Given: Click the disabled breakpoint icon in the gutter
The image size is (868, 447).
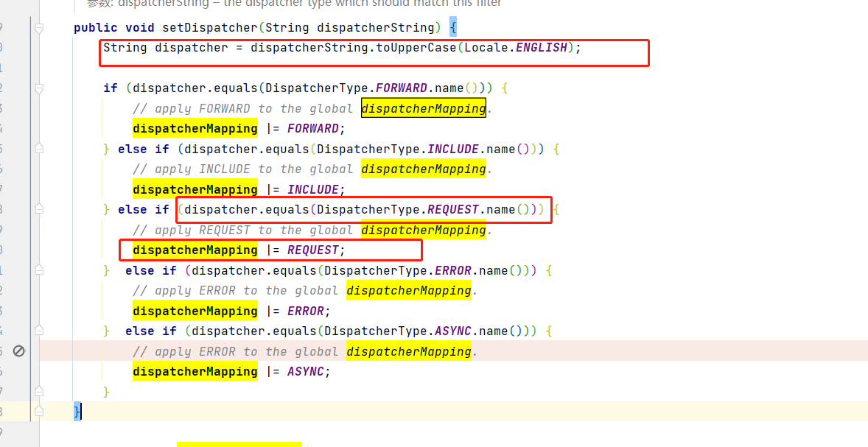Looking at the screenshot, I should point(19,351).
